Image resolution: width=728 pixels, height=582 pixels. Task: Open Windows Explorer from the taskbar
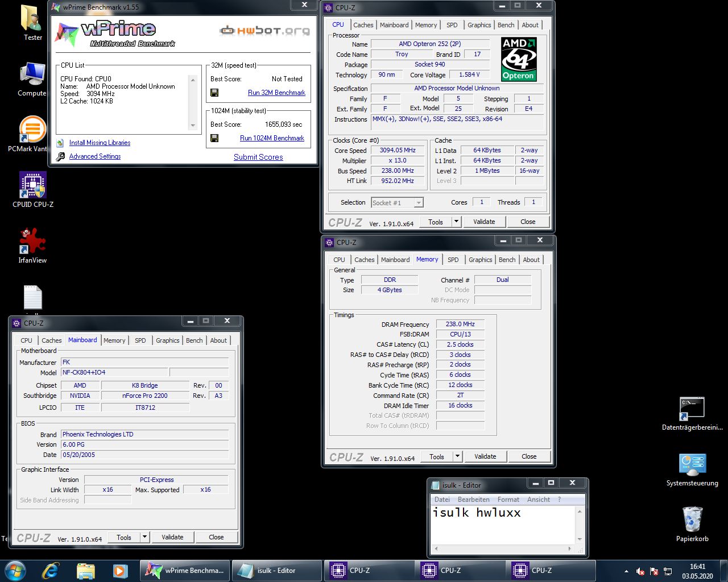point(85,571)
